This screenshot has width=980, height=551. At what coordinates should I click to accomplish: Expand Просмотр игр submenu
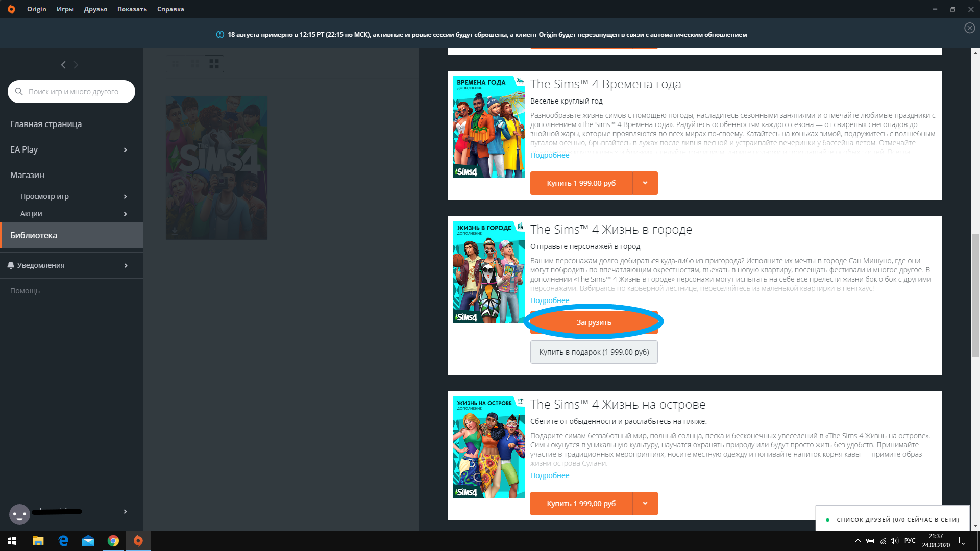pos(125,196)
